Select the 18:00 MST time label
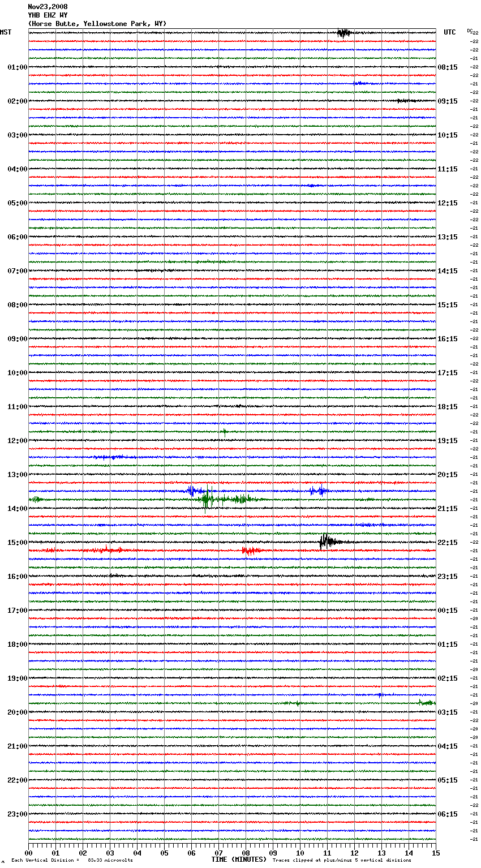Image resolution: width=481 pixels, height=868 pixels. pyautogui.click(x=18, y=644)
